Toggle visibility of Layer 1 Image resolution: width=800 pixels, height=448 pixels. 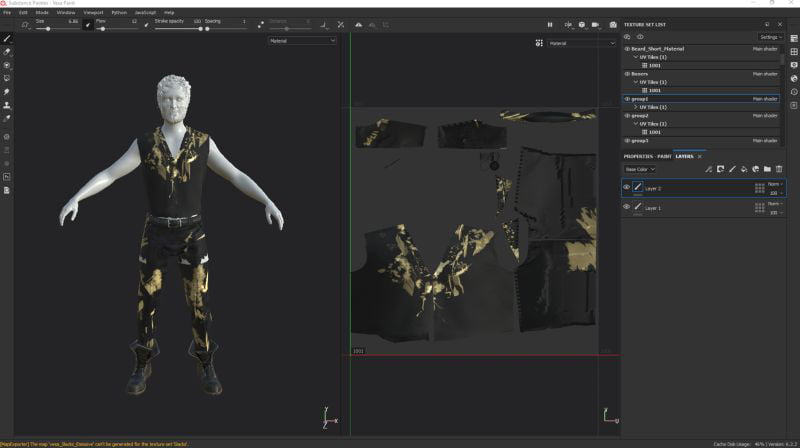pos(627,207)
